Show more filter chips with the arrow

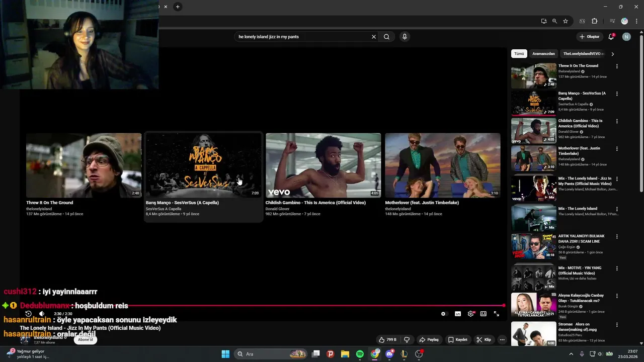pos(612,54)
